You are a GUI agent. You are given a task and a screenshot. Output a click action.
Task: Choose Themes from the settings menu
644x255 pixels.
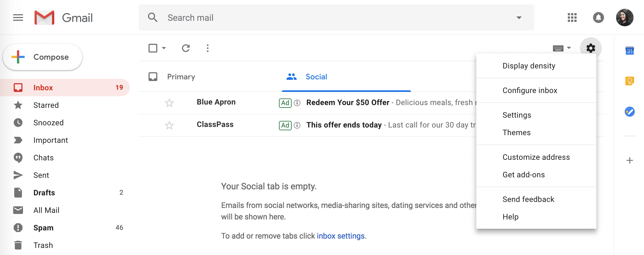pyautogui.click(x=517, y=133)
